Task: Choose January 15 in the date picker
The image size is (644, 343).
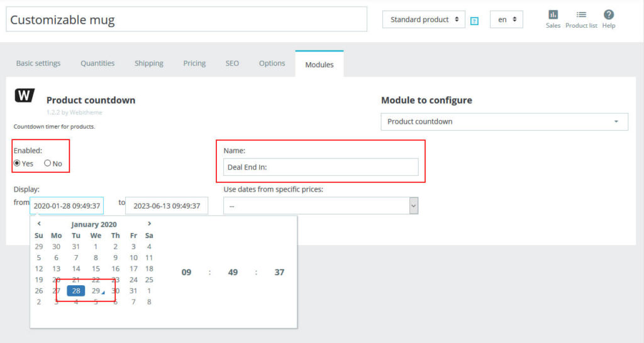Action: 96,269
